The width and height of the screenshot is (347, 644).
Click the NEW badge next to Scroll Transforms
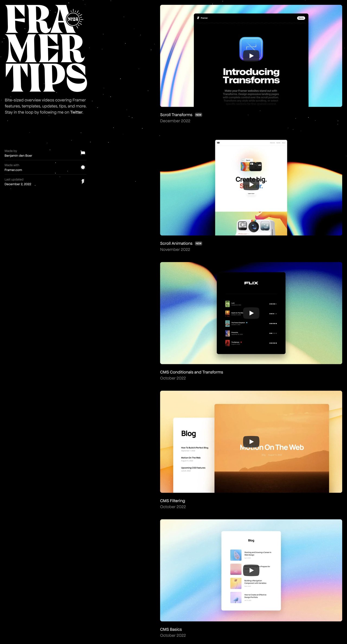tap(198, 115)
